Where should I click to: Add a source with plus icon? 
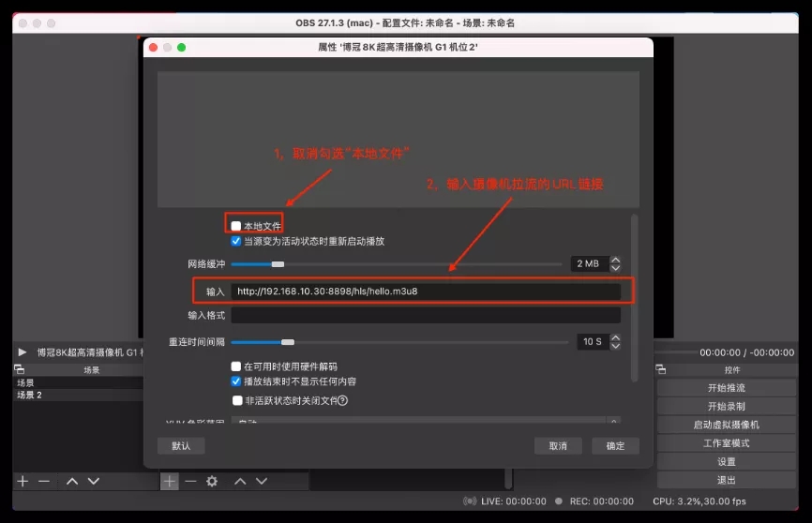point(170,481)
